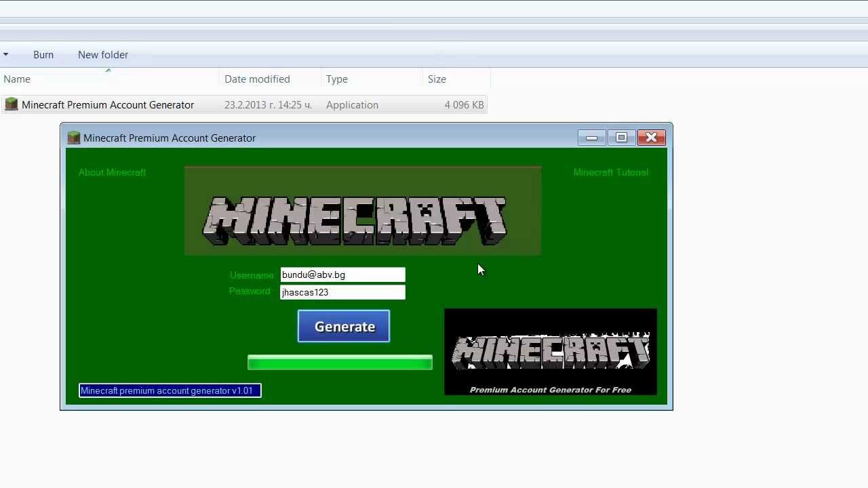Minimize the Minecraft generator window
This screenshot has height=488, width=868.
pos(591,138)
